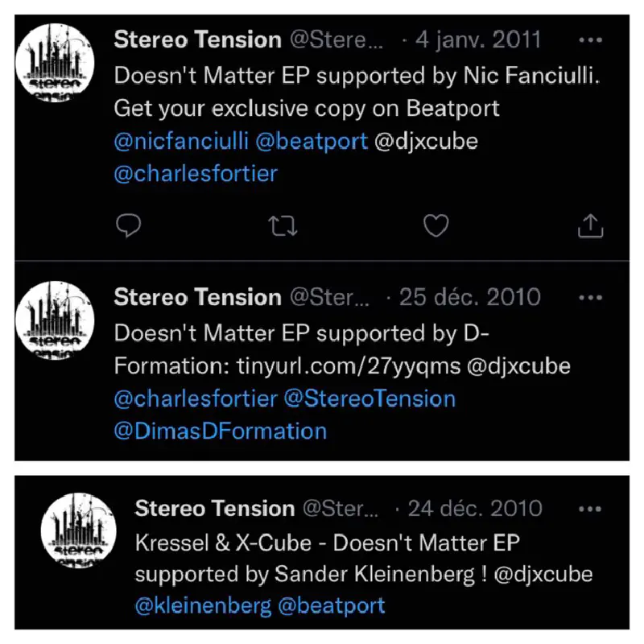Select Stereo Tension name on 24 déc. tweet
The width and height of the screenshot is (644, 644).
coord(215,509)
